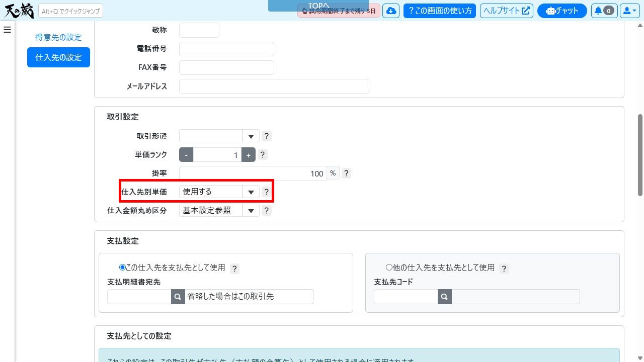The width and height of the screenshot is (644, 362).
Task: Show help for 他の仕入先を支払先として使用
Action: point(504,268)
